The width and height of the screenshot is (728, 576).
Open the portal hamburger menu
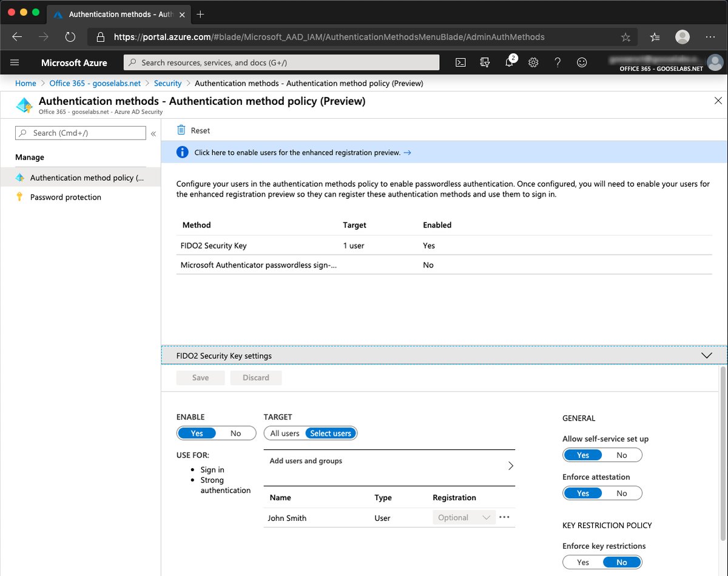click(x=15, y=62)
